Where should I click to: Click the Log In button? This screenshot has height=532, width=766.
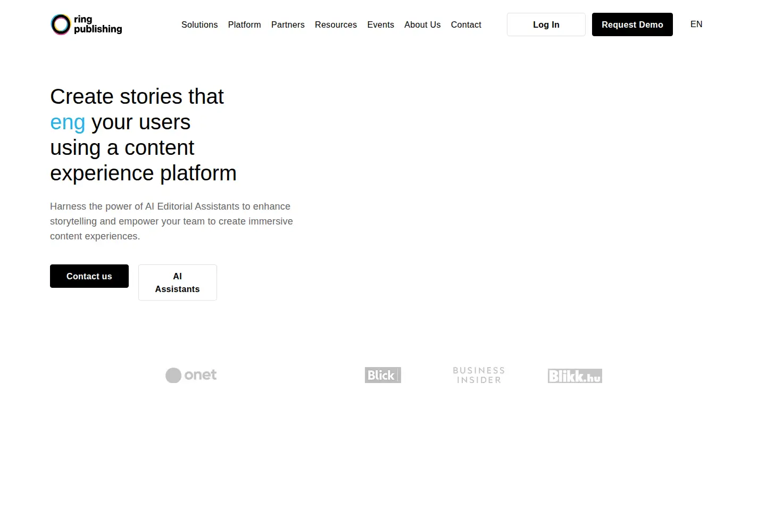[546, 24]
